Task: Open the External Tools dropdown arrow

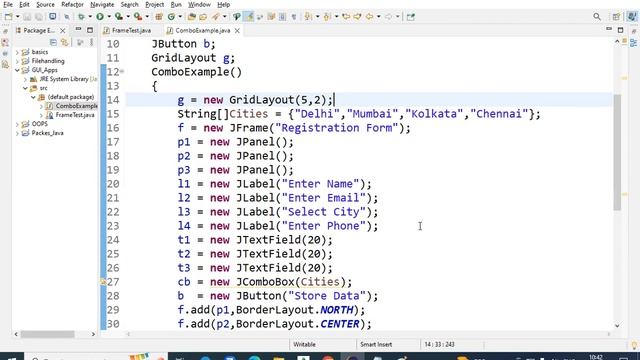Action: [x=147, y=17]
